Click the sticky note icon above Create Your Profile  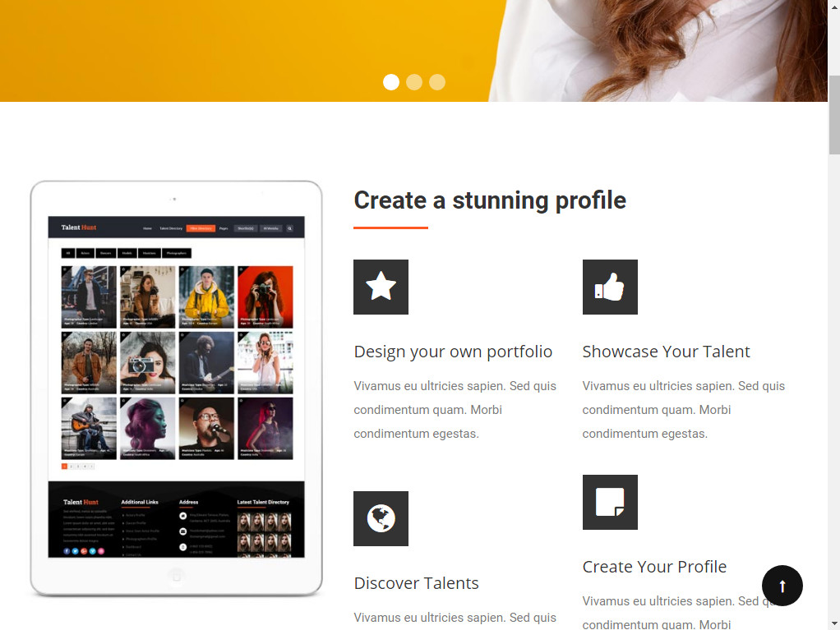(x=610, y=502)
